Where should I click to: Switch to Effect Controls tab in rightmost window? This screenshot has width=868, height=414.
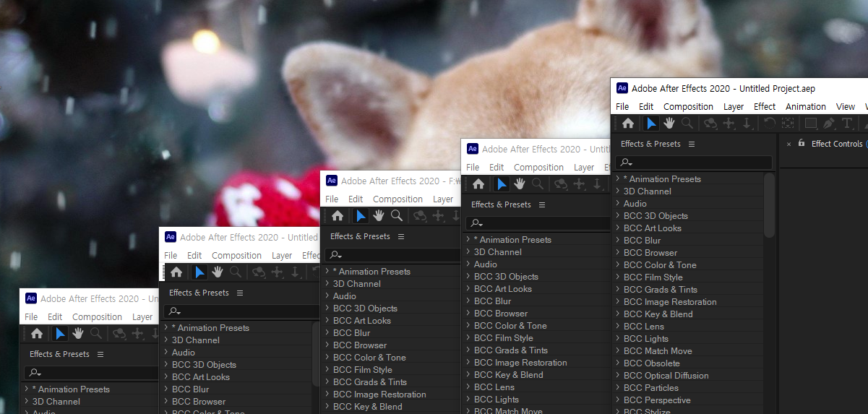pos(838,144)
